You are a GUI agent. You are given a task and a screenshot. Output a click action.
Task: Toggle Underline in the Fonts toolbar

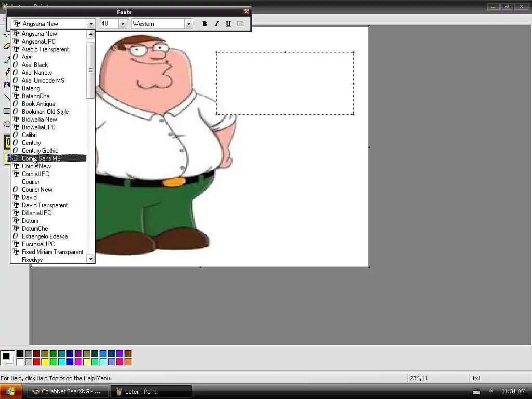(229, 24)
